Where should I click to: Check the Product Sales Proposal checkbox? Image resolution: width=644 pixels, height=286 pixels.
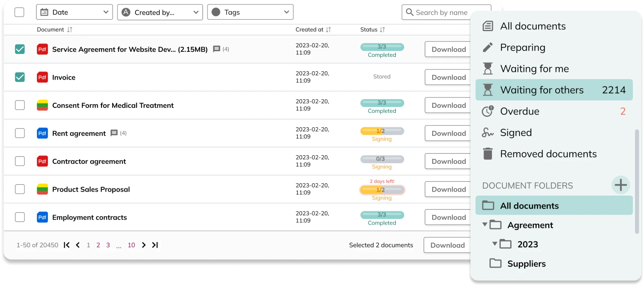(20, 189)
